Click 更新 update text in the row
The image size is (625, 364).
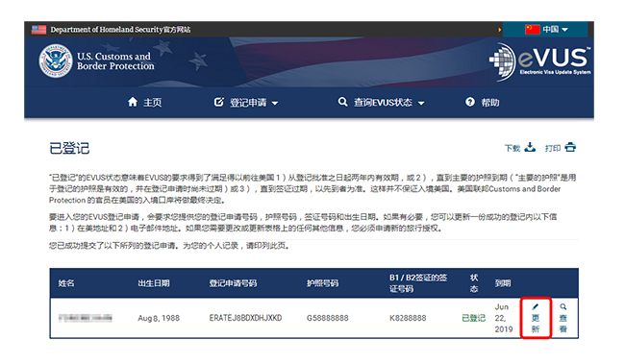(536, 324)
